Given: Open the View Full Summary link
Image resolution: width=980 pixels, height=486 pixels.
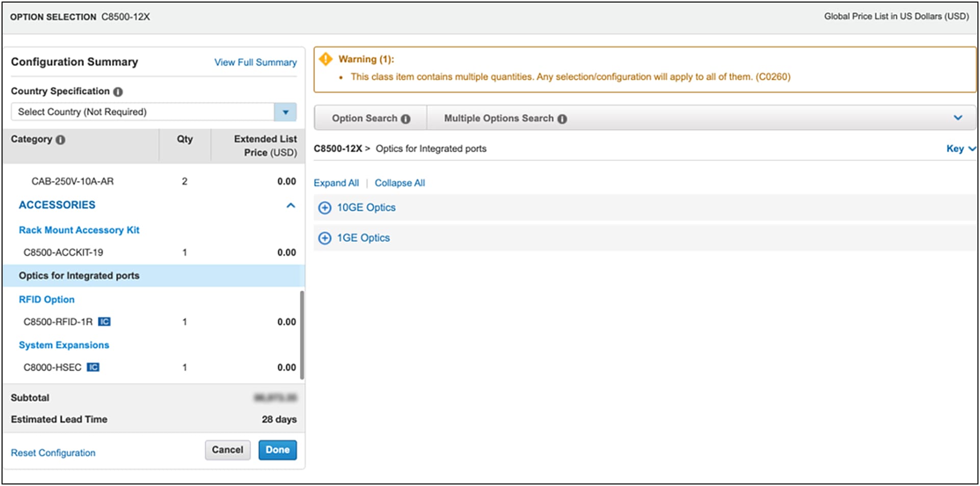Looking at the screenshot, I should (255, 62).
